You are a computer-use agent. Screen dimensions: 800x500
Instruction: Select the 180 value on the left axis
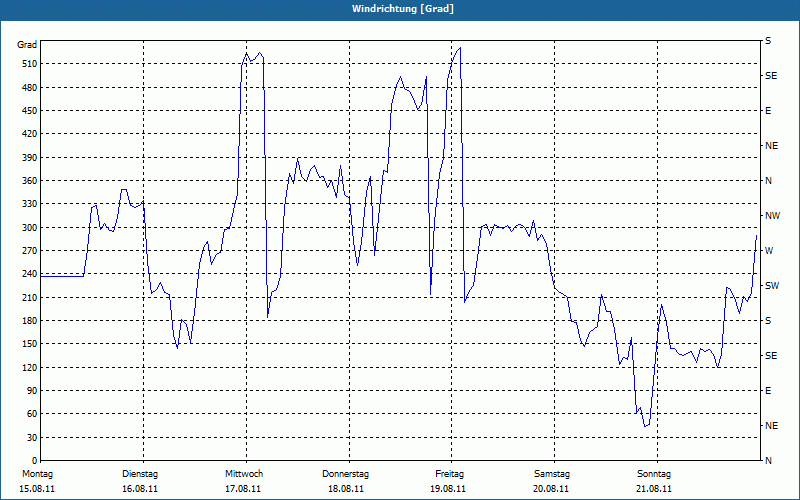pyautogui.click(x=30, y=321)
